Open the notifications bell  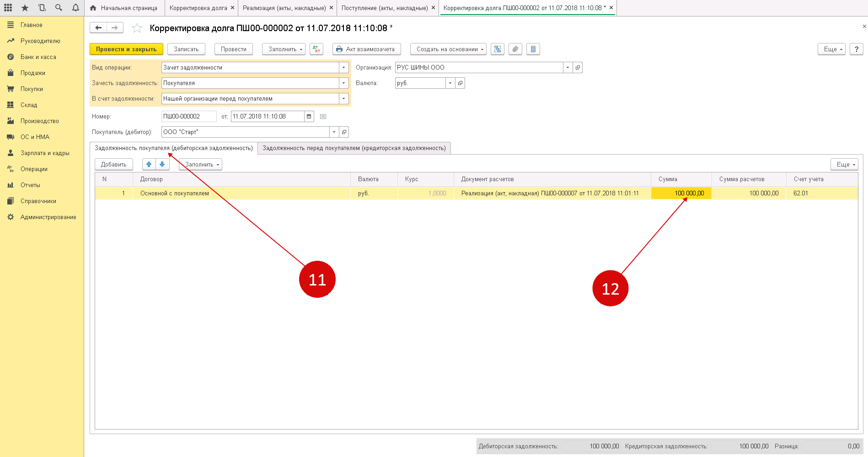click(x=75, y=8)
